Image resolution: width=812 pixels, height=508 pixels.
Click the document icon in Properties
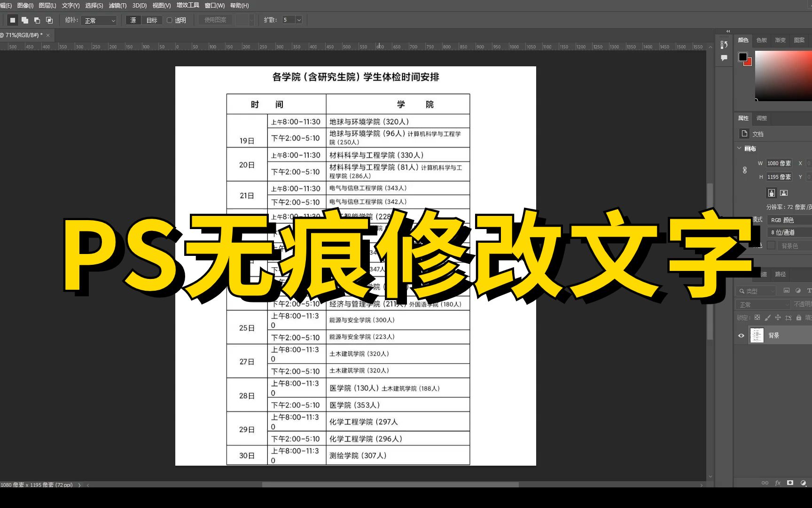pos(744,134)
